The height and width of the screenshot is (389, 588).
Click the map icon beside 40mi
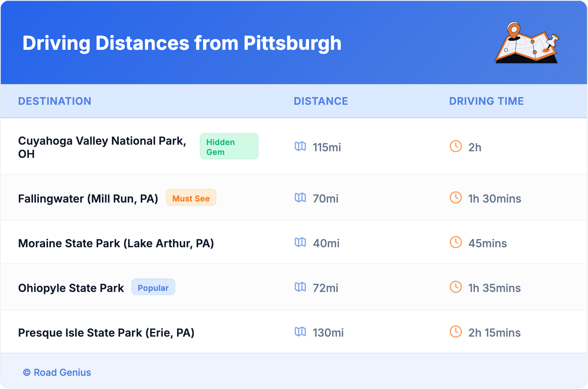[x=300, y=242]
